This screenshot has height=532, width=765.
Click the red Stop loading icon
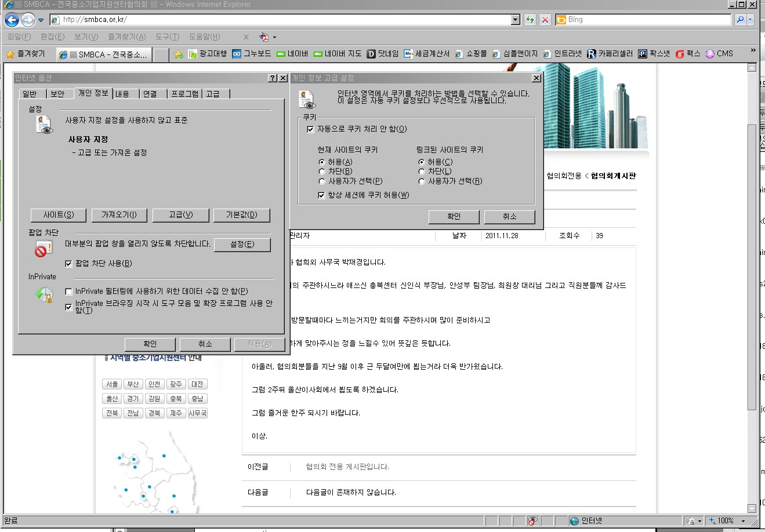pyautogui.click(x=545, y=20)
